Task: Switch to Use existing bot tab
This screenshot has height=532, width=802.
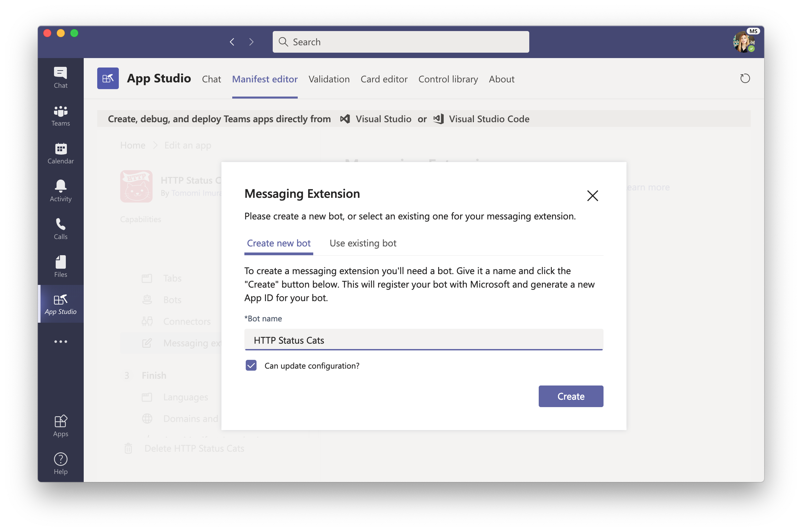Action: (x=363, y=243)
